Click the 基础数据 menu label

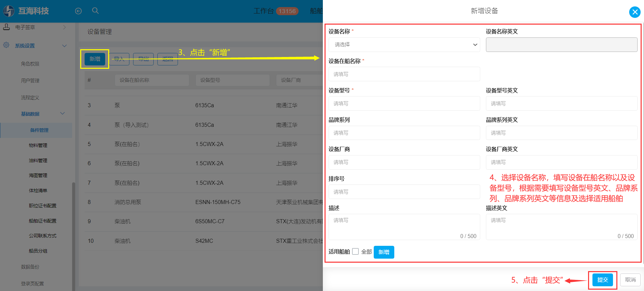pos(30,114)
